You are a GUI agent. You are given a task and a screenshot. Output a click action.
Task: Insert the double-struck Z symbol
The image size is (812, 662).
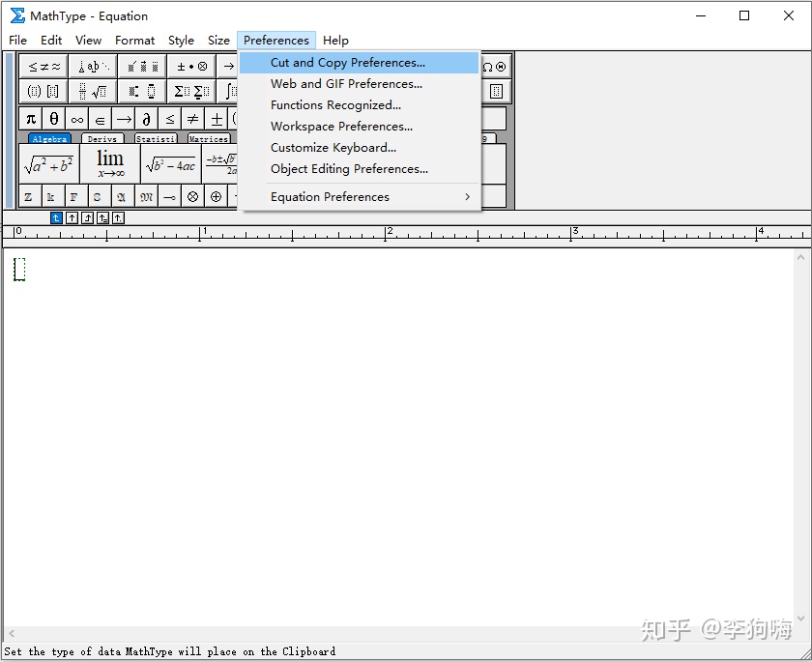click(29, 197)
